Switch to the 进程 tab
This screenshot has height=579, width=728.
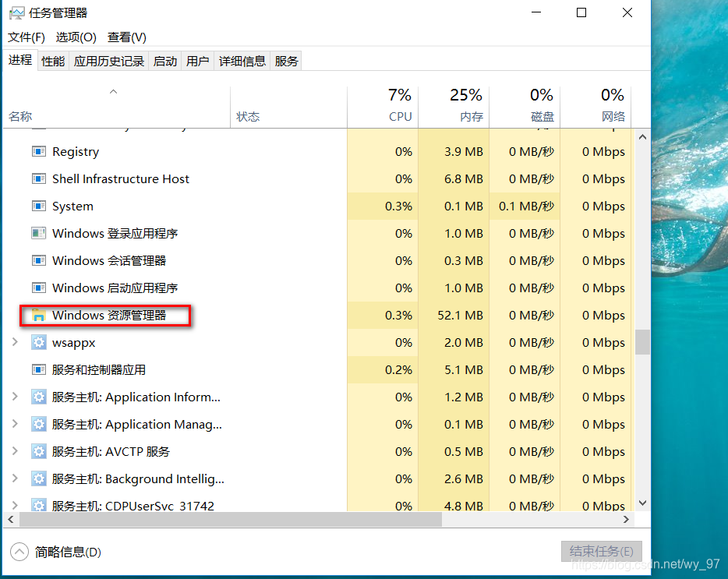(20, 60)
